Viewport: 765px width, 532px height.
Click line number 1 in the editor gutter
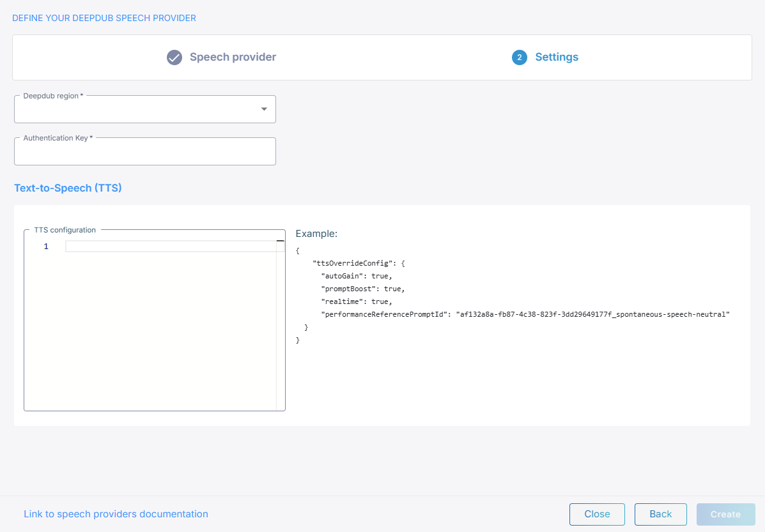(46, 247)
